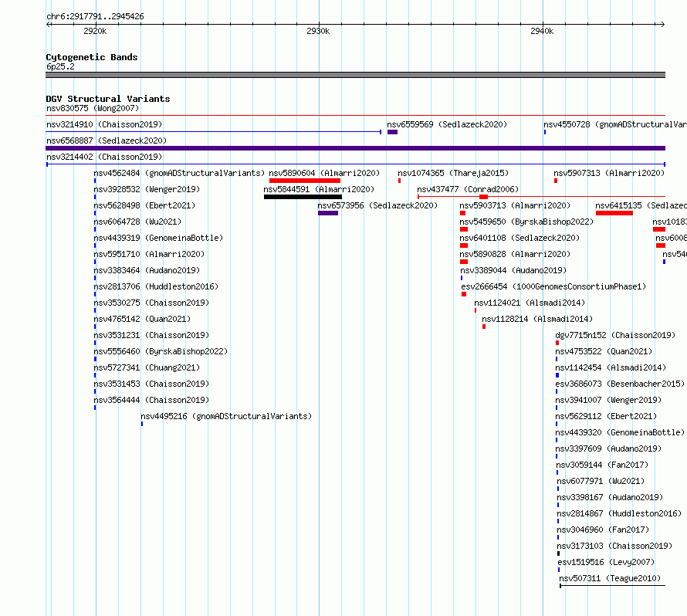This screenshot has height=616, width=687.
Task: Open nsv3389044 (Audano2019) label
Action: 513,270
